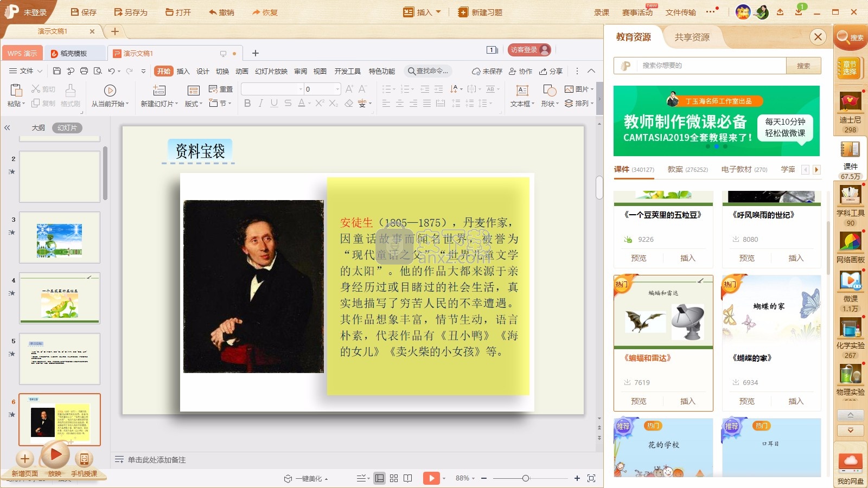Click the zoom out minus button
Image resolution: width=868 pixels, height=488 pixels.
point(484,478)
